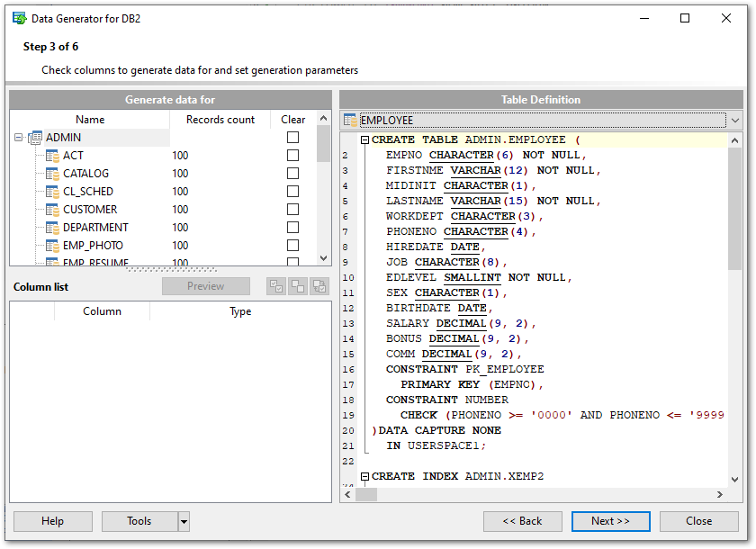Screen dimensions: 756x549
Task: Click the CATALOG table icon
Action: 52,174
